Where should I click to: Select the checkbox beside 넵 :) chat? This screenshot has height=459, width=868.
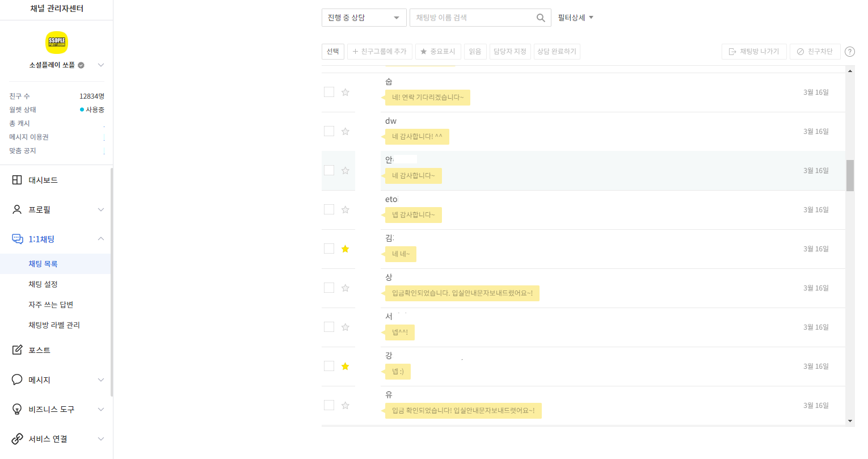[x=329, y=366]
